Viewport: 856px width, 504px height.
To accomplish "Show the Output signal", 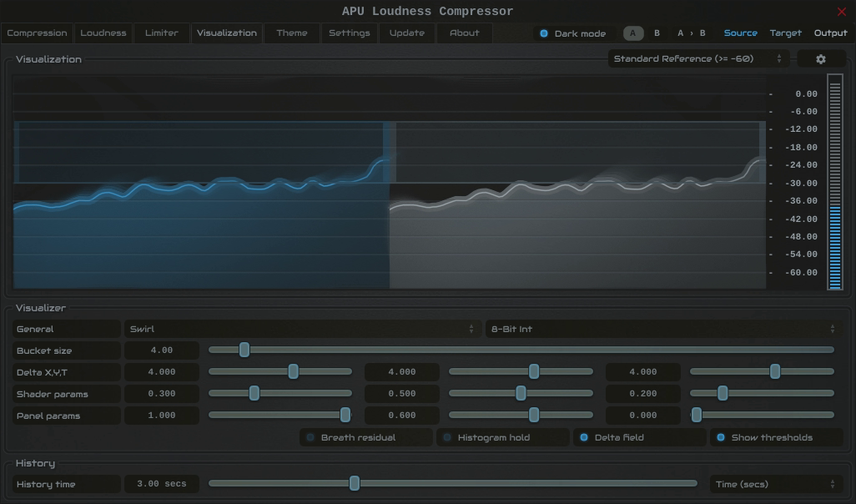I will tap(830, 33).
